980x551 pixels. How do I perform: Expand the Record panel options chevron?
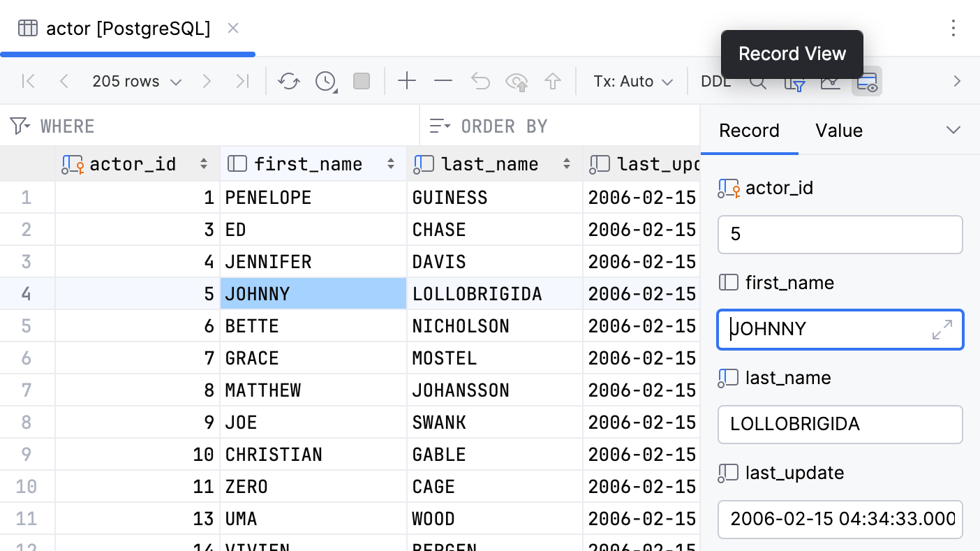click(953, 131)
